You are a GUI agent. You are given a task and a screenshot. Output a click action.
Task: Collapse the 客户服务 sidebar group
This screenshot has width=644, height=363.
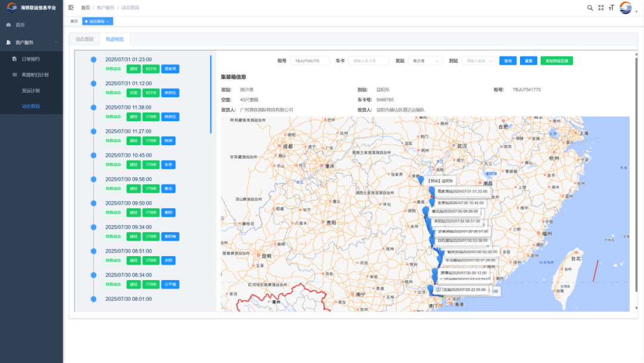[56, 42]
